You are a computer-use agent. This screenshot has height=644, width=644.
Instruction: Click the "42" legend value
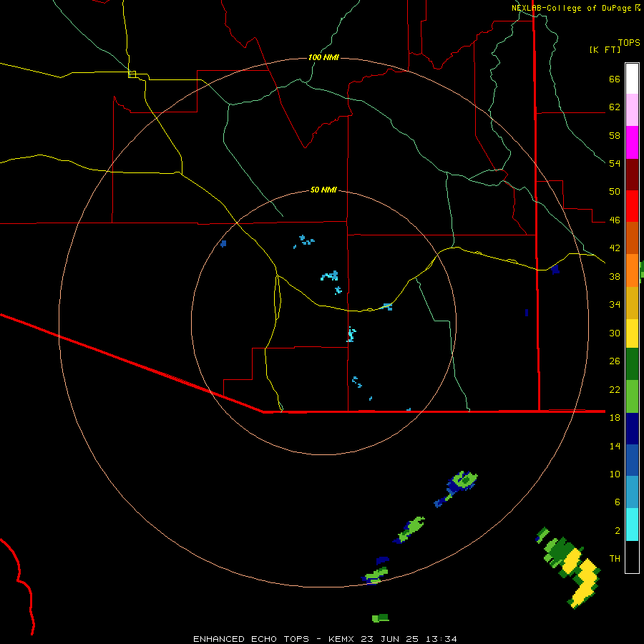(615, 248)
